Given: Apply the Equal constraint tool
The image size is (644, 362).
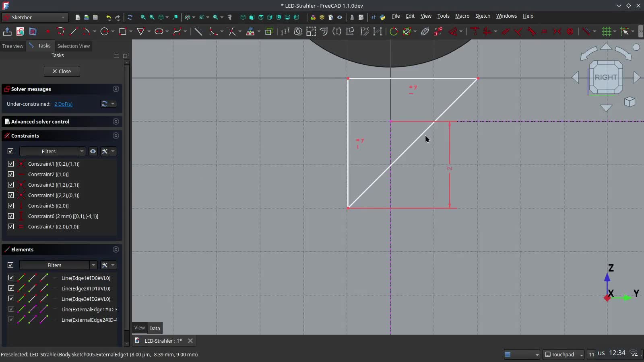Looking at the screenshot, I should click(544, 31).
